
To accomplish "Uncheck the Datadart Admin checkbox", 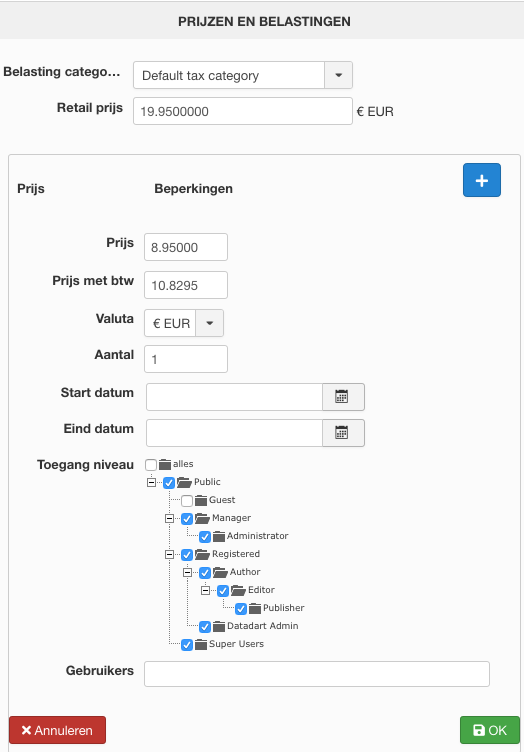I will click(205, 626).
